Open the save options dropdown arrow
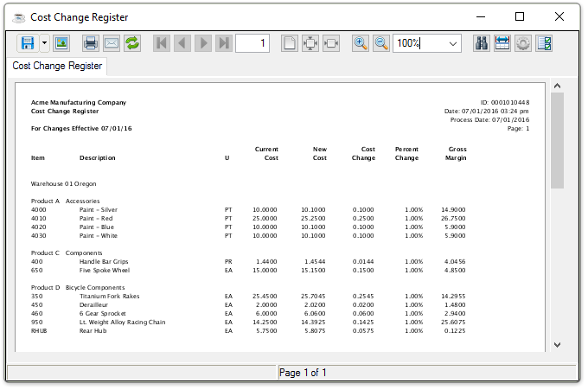The width and height of the screenshot is (588, 390). coord(43,43)
